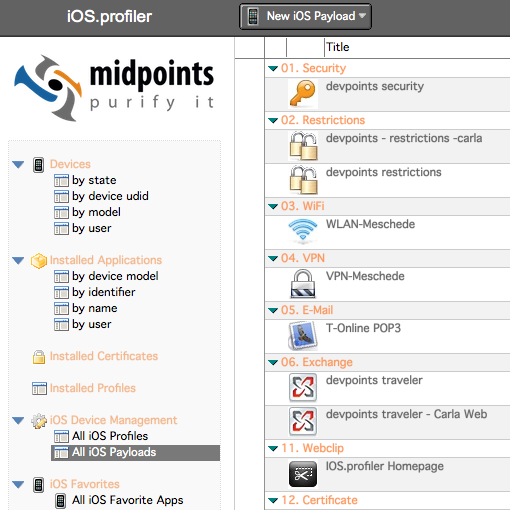The image size is (510, 510).
Task: Click the midpoints purify it logo
Action: point(114,88)
